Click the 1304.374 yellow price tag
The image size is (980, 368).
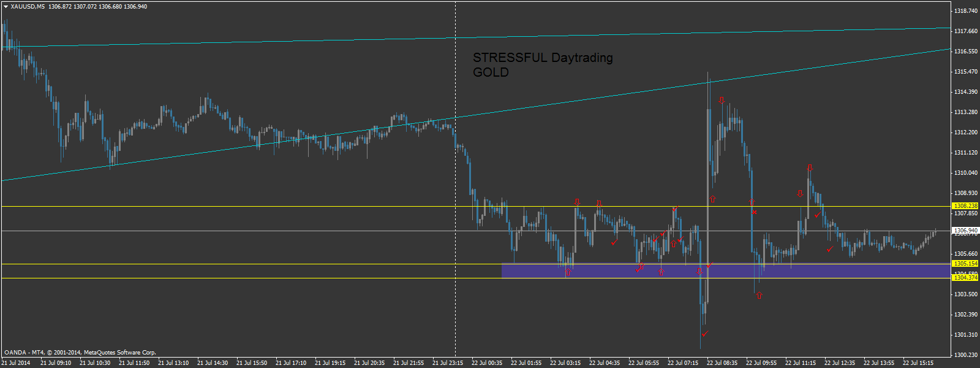click(965, 278)
